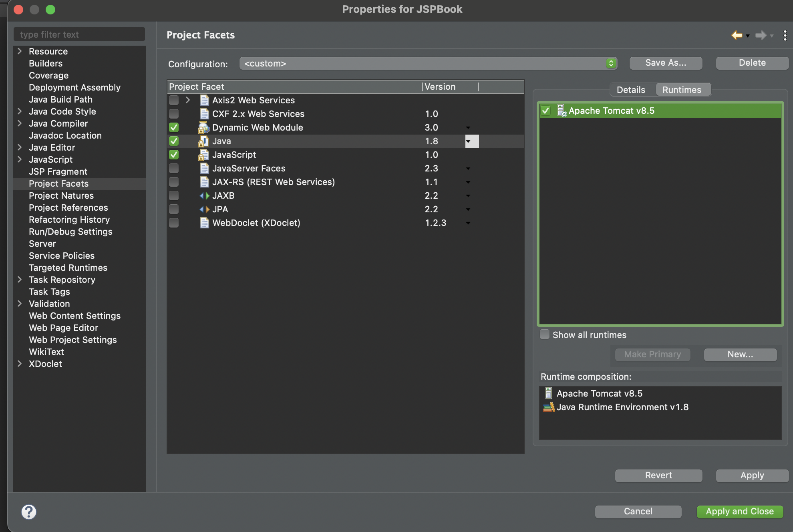Open the three-dot view menu icon
The image size is (793, 532).
point(785,35)
